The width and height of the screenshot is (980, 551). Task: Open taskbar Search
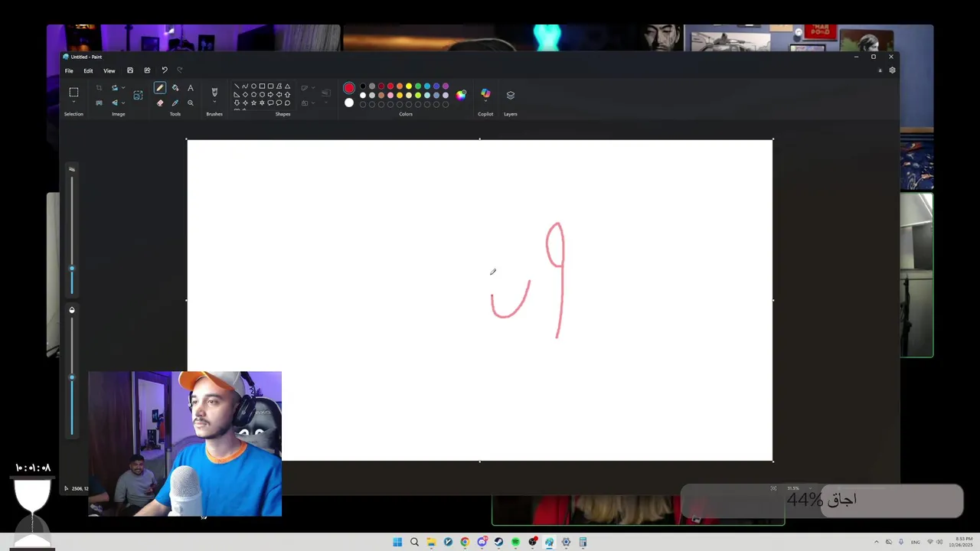[414, 542]
